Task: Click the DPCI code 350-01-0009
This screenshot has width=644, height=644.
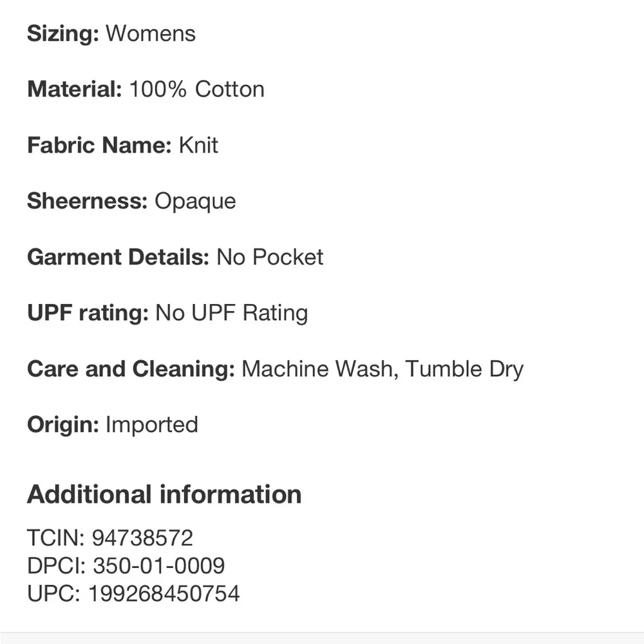Action: (159, 565)
